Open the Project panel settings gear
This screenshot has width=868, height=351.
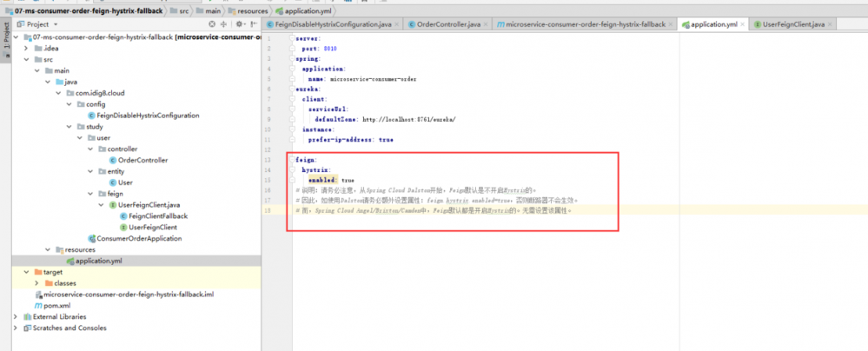pos(240,24)
